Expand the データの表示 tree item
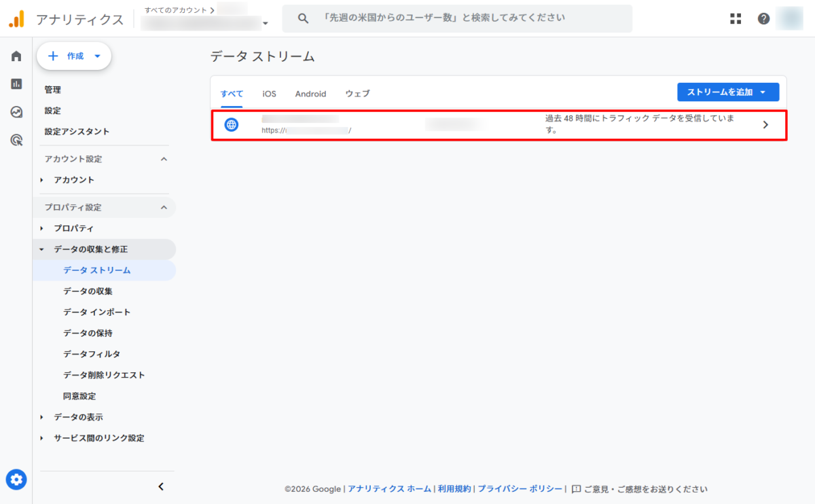 point(78,417)
